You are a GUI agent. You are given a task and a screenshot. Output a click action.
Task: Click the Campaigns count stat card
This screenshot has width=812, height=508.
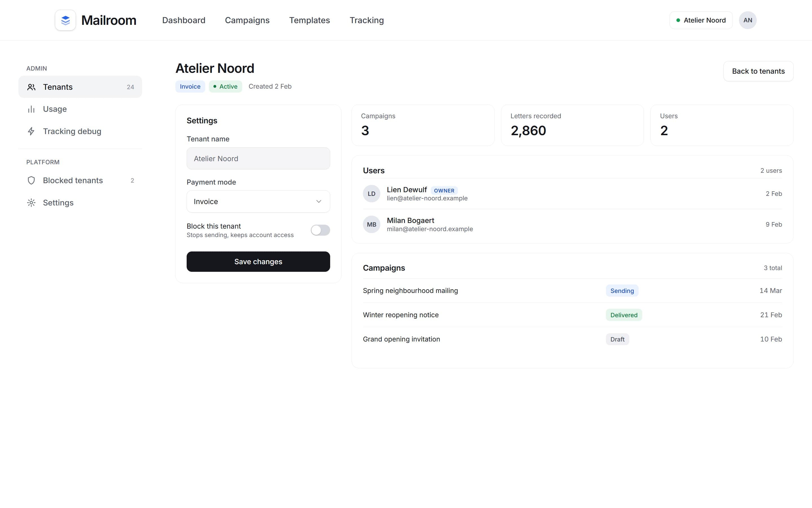(423, 125)
